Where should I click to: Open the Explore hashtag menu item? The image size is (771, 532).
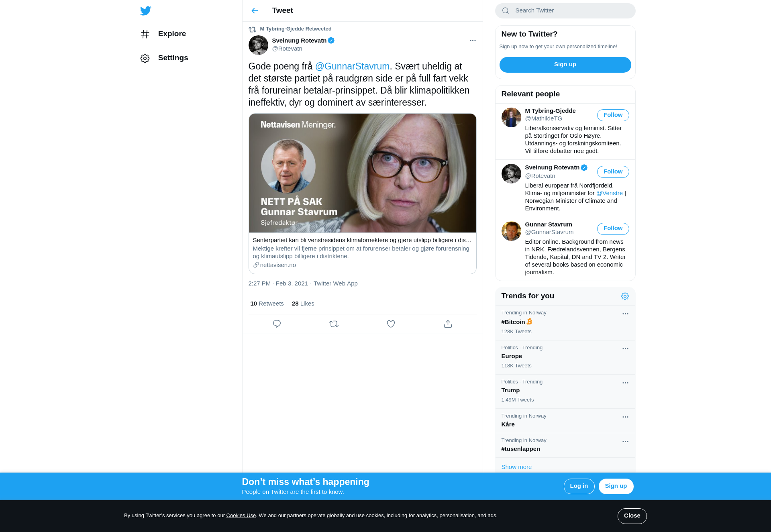click(x=163, y=34)
